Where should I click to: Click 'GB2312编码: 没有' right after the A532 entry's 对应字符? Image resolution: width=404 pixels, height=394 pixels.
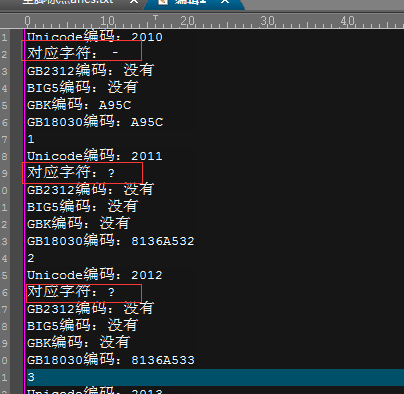click(x=90, y=190)
